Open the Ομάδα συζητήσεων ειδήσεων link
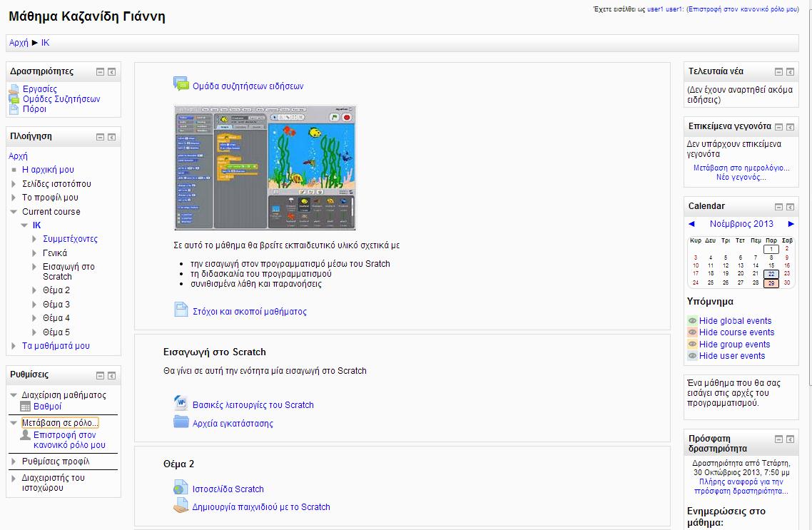The width and height of the screenshot is (812, 530). (248, 86)
